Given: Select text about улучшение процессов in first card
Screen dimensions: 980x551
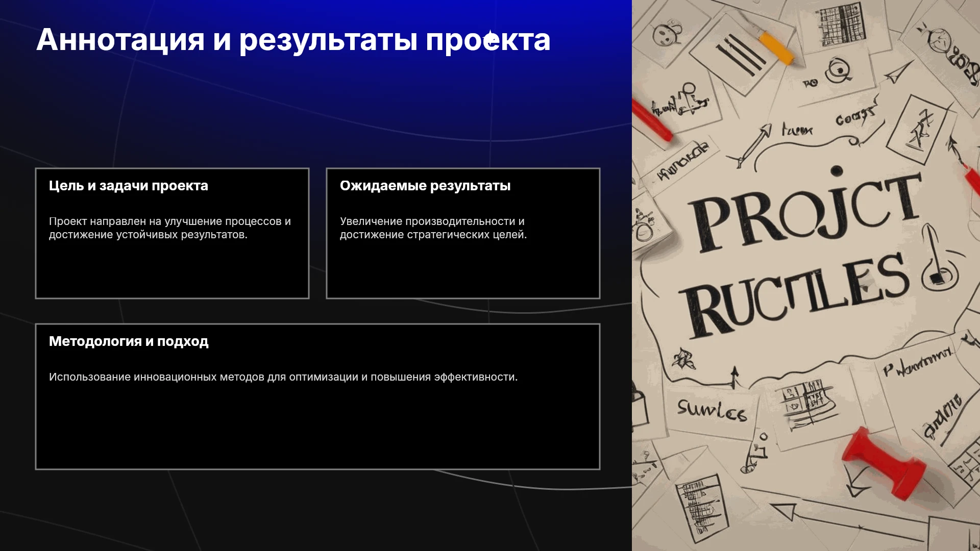Looking at the screenshot, I should click(170, 228).
